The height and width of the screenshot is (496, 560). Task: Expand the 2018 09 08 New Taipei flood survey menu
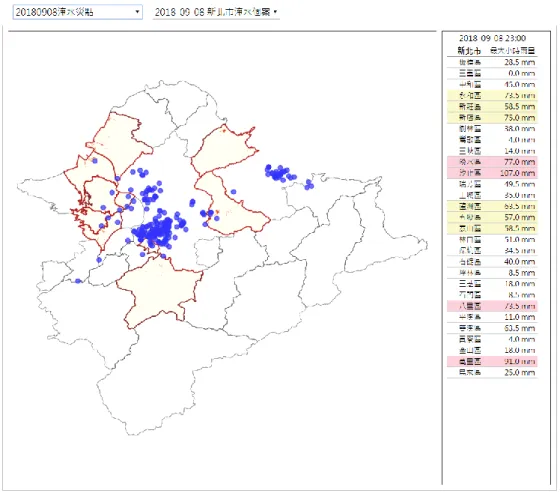click(x=216, y=12)
